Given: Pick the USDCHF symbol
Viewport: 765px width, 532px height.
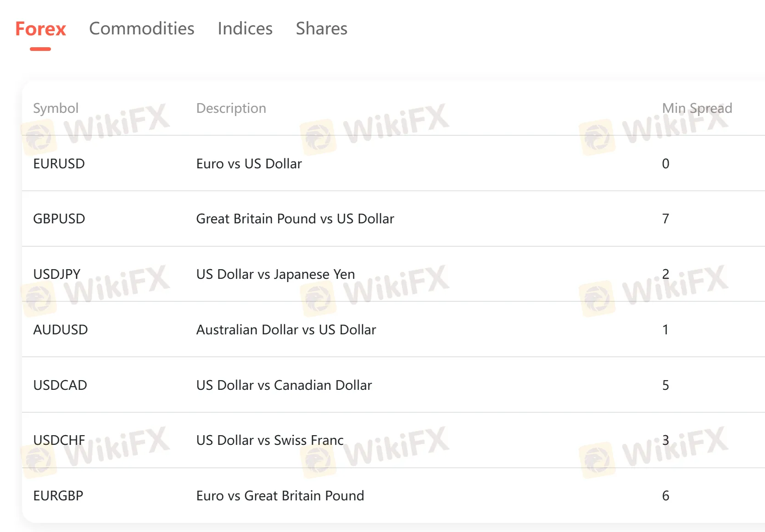Looking at the screenshot, I should 59,440.
